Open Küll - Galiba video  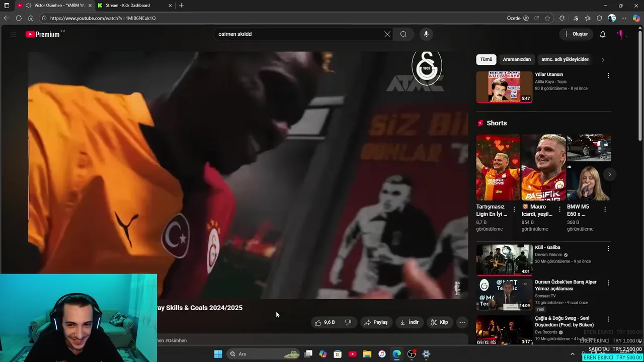point(504,260)
